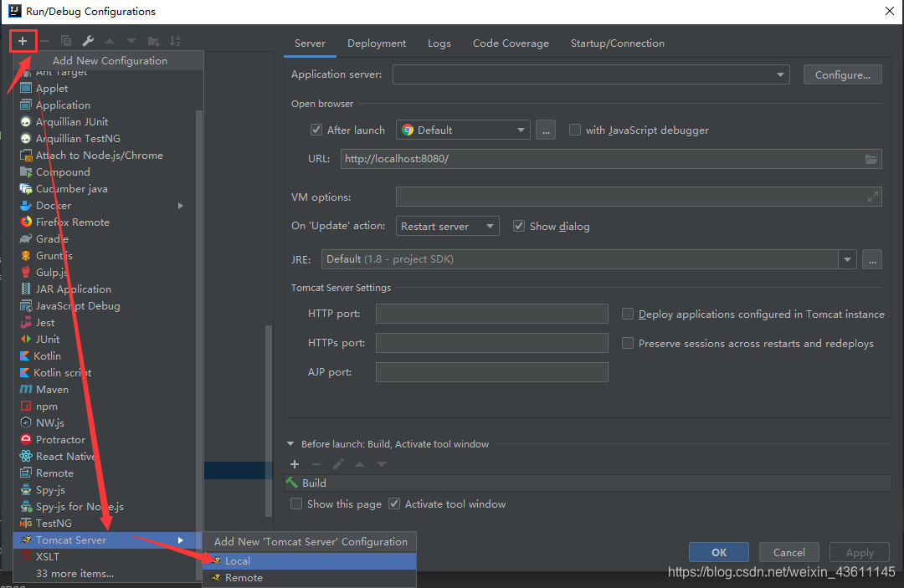904x588 pixels.
Task: Click the HTTP port input field
Action: click(492, 314)
